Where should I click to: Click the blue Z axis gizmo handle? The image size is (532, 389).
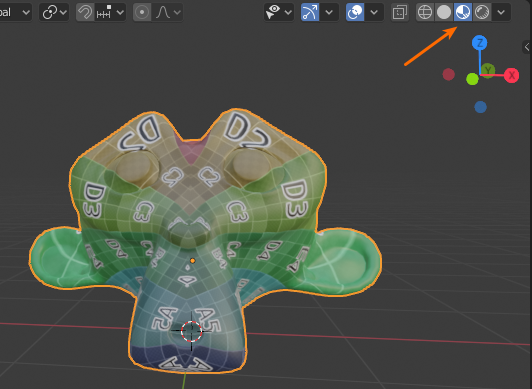pyautogui.click(x=479, y=43)
